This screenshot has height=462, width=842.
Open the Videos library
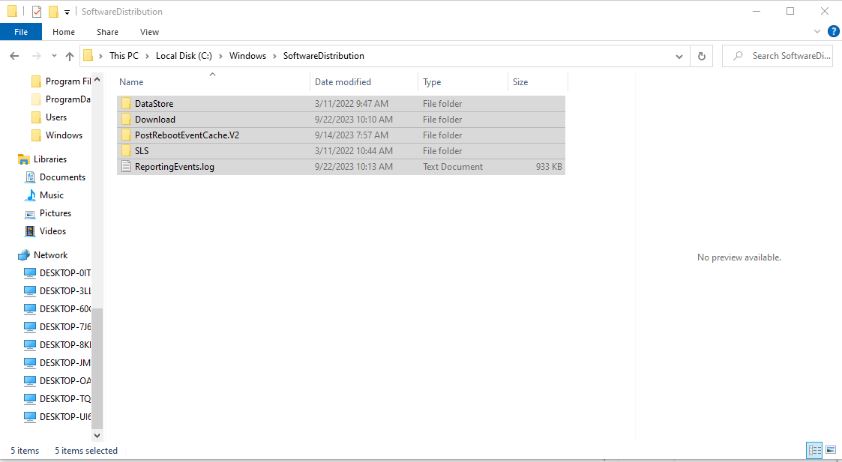[45, 231]
